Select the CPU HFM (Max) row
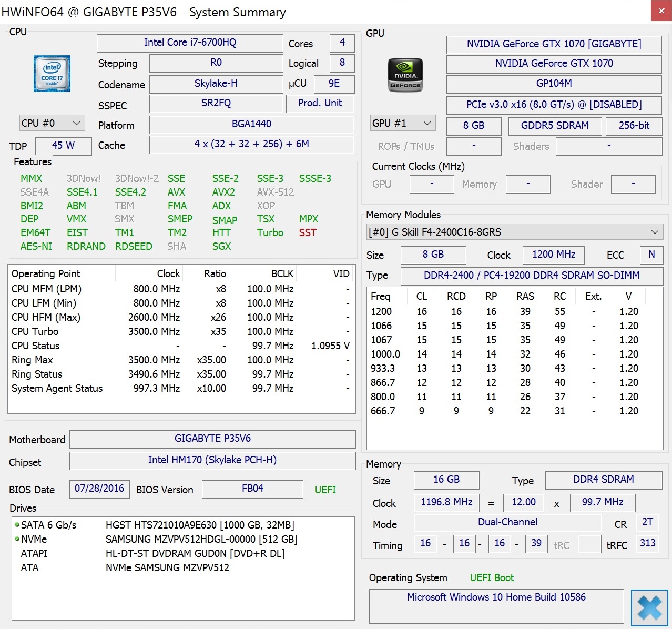Image resolution: width=672 pixels, height=629 pixels. (181, 317)
